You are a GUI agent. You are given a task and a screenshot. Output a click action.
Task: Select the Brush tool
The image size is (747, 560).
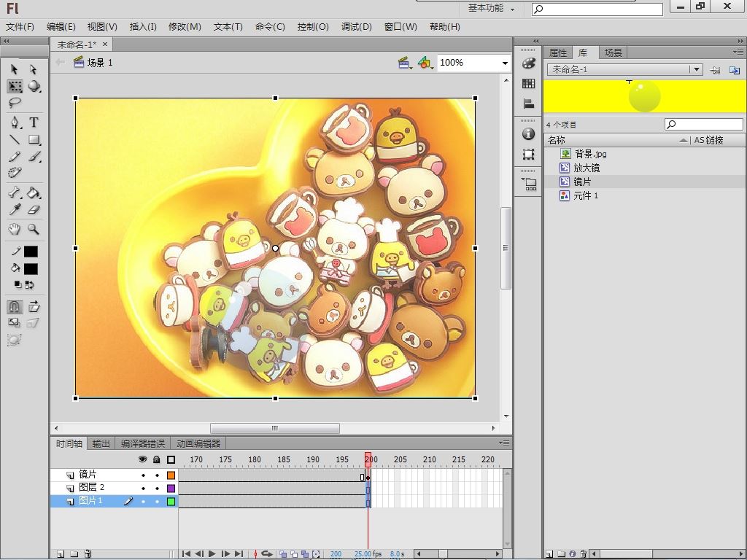tap(34, 156)
